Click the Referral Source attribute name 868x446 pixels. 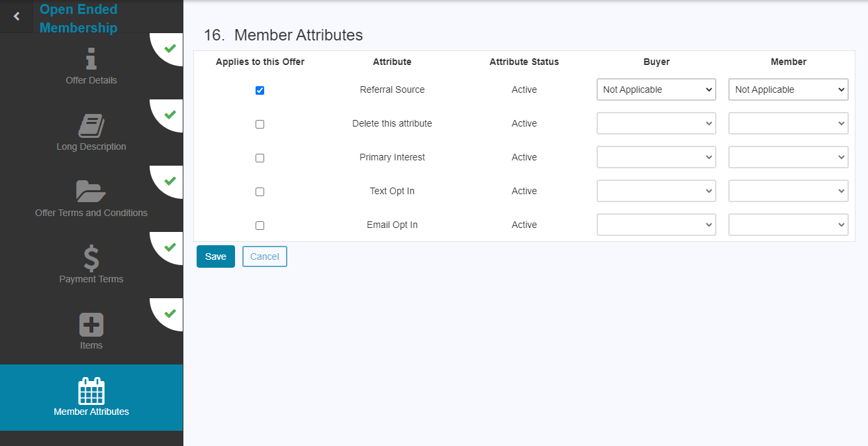click(x=392, y=89)
